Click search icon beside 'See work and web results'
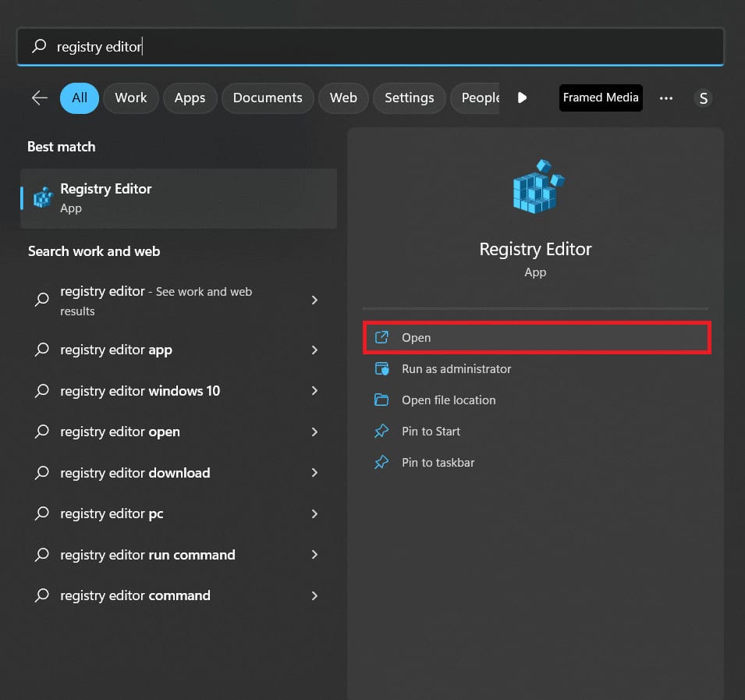Screen dimensions: 745x700 point(42,300)
